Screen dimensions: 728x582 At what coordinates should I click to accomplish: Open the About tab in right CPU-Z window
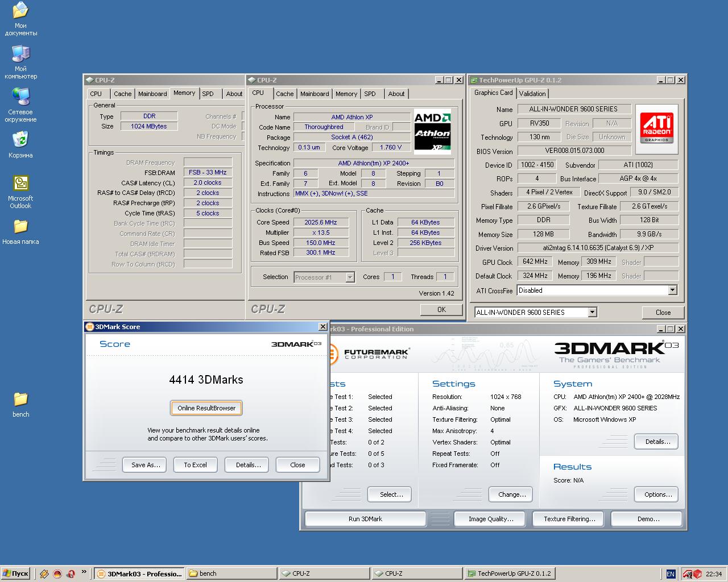[x=396, y=94]
